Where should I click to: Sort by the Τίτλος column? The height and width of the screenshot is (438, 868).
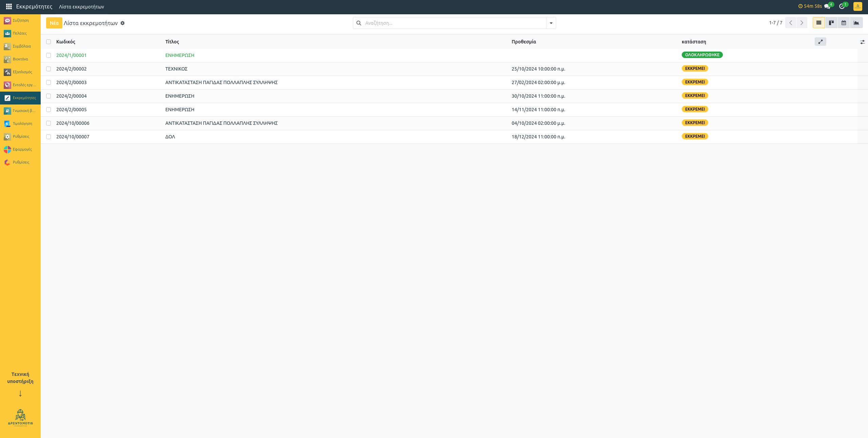(172, 42)
